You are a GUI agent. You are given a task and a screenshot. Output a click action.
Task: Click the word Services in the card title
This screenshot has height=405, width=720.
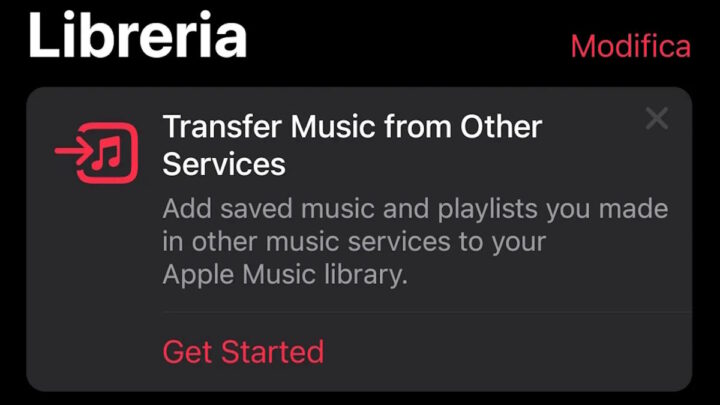coord(224,164)
